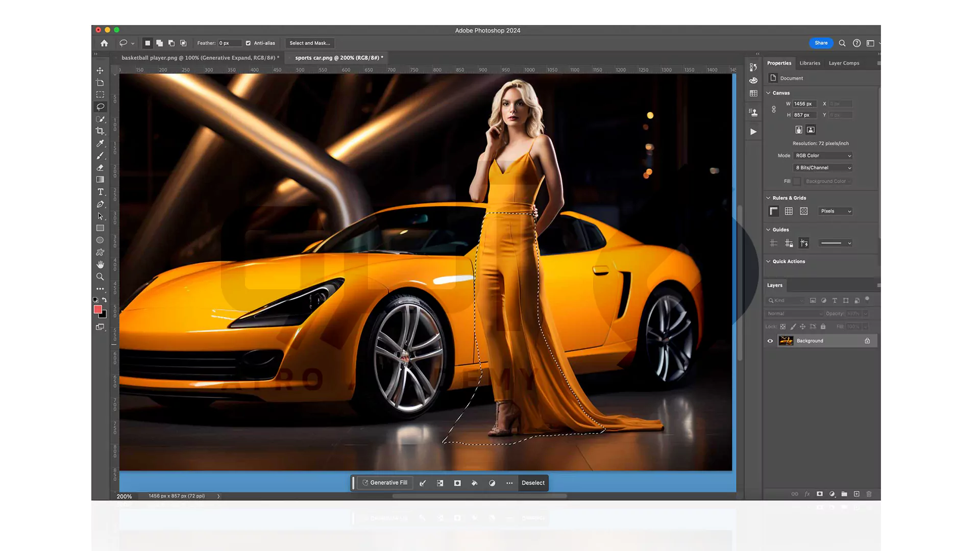
Task: Select the Custom Shape tool
Action: pyautogui.click(x=100, y=253)
